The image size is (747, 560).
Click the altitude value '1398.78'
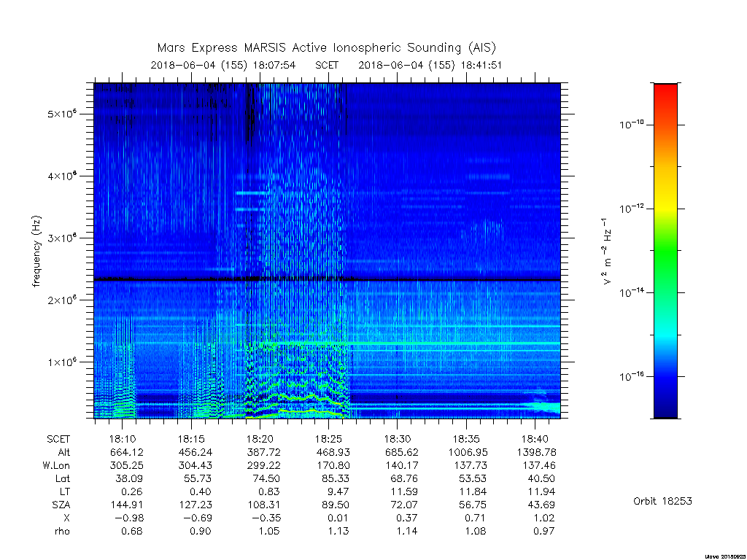(536, 452)
